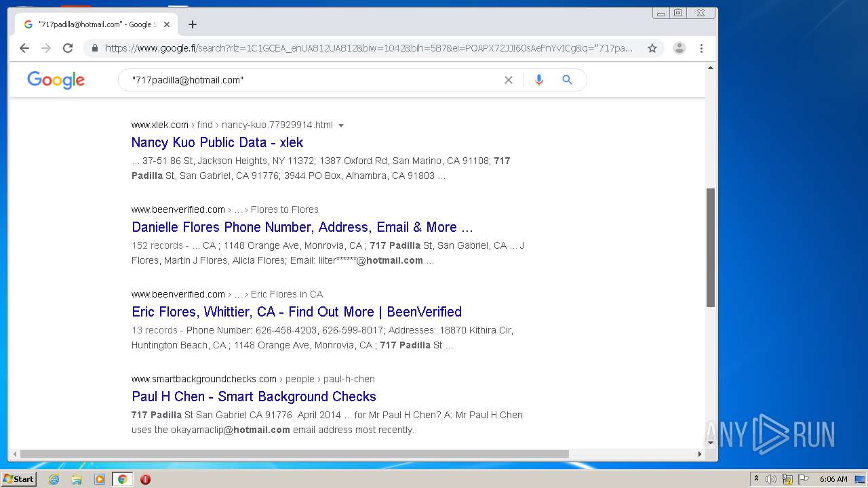Open Chrome three-dot menu
The image size is (868, 488).
(x=701, y=48)
